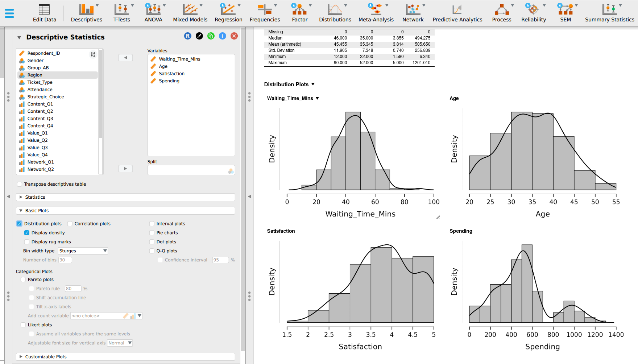Open the Predictive Analytics menu
Viewport: 638px width, 364px height.
click(x=457, y=13)
